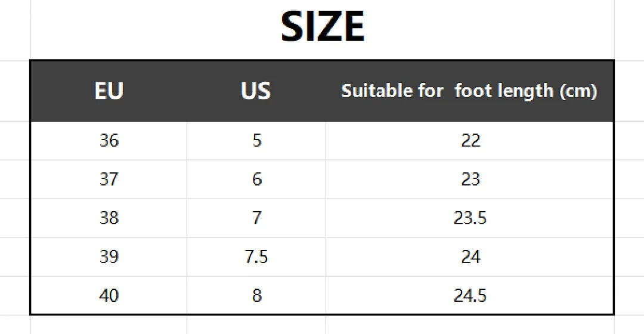644x334 pixels.
Task: Select the foot length 24.5 cell
Action: tap(469, 295)
